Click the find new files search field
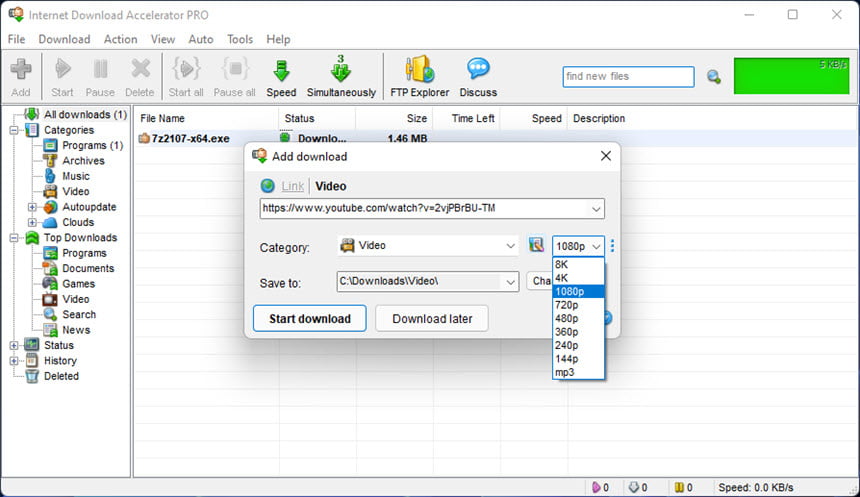The width and height of the screenshot is (860, 497). pyautogui.click(x=628, y=77)
